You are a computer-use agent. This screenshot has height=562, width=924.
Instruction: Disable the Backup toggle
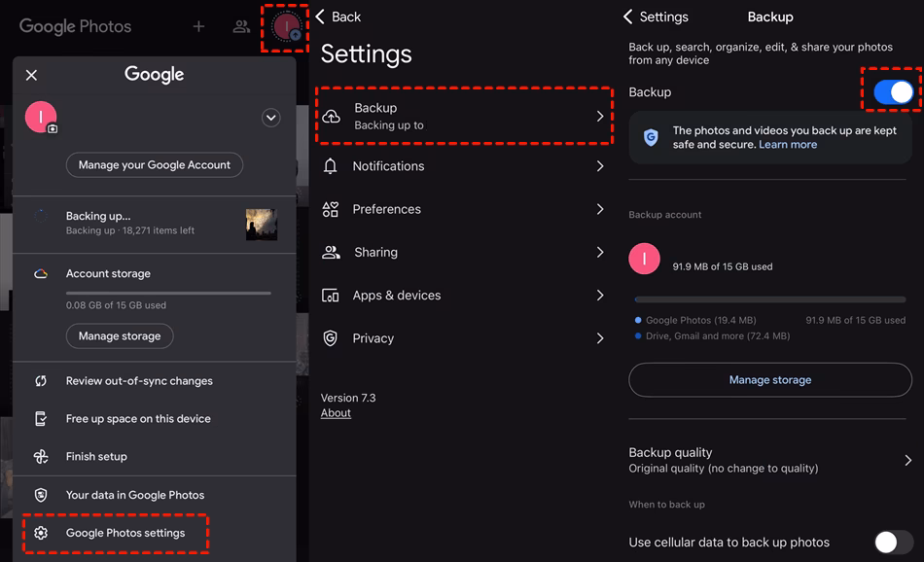click(891, 90)
